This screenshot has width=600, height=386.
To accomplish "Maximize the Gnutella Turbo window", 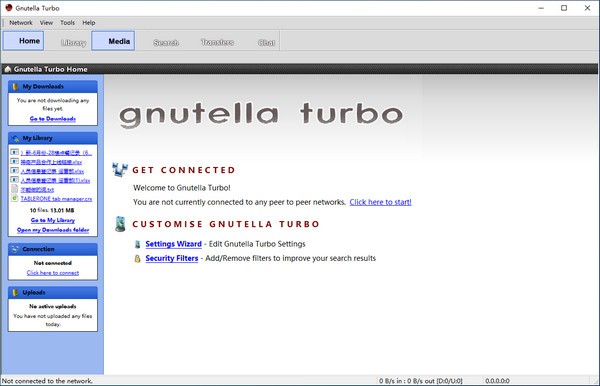I will click(564, 8).
